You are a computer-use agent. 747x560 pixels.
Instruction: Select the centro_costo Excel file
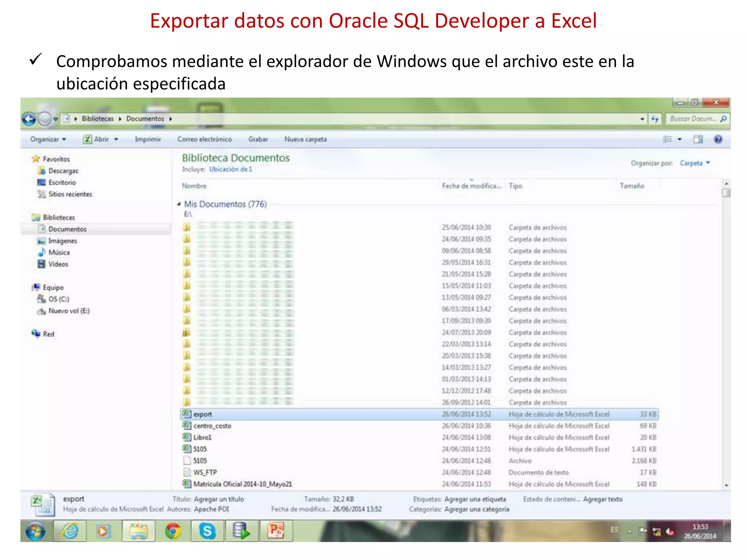419,426
